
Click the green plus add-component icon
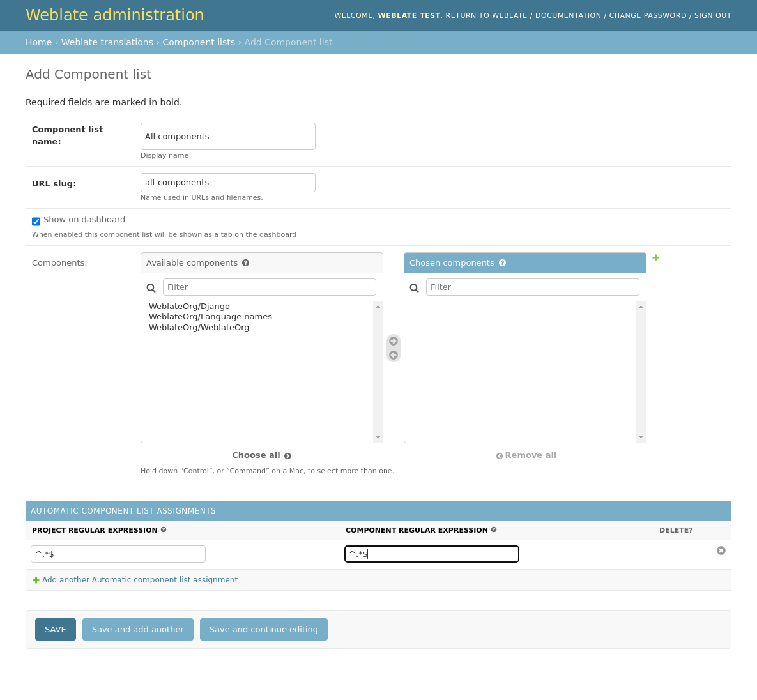pos(655,258)
